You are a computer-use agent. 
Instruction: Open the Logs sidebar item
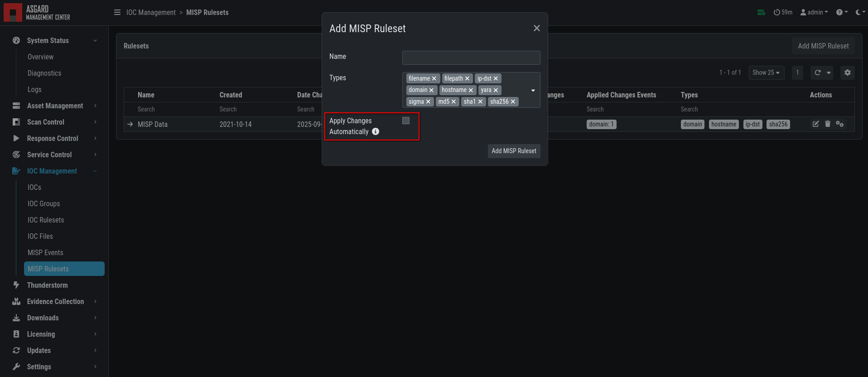click(x=34, y=89)
